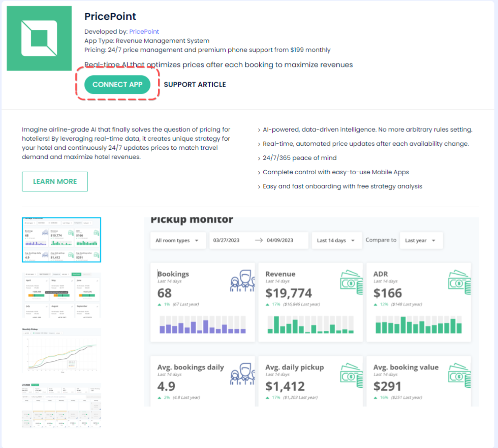Click the Avg. booking value $291

(x=387, y=386)
